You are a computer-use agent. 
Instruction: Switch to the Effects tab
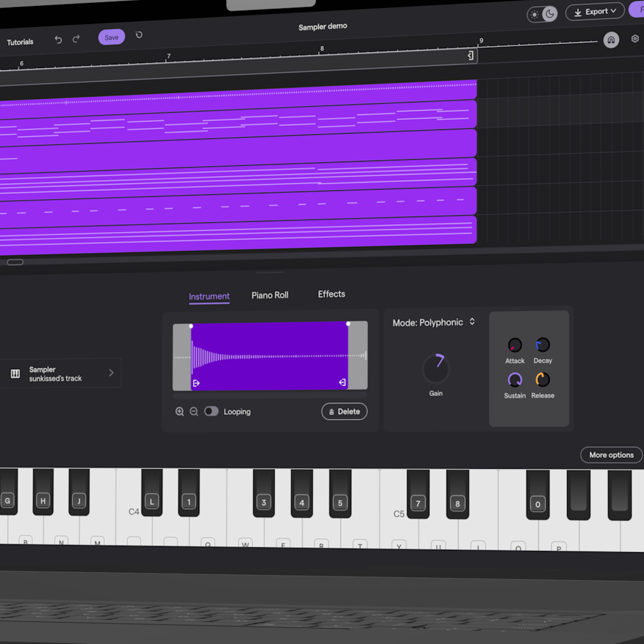[x=331, y=294]
